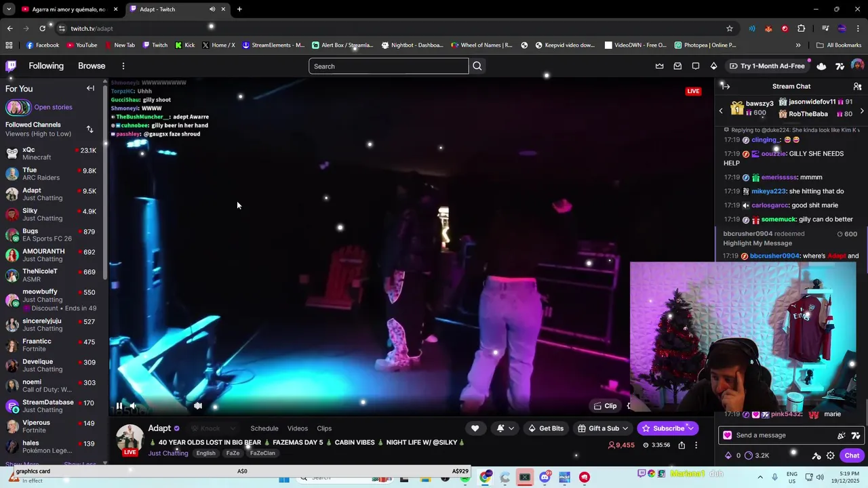Click in the Twitch search field
Viewport: 868px width, 488px height.
389,66
